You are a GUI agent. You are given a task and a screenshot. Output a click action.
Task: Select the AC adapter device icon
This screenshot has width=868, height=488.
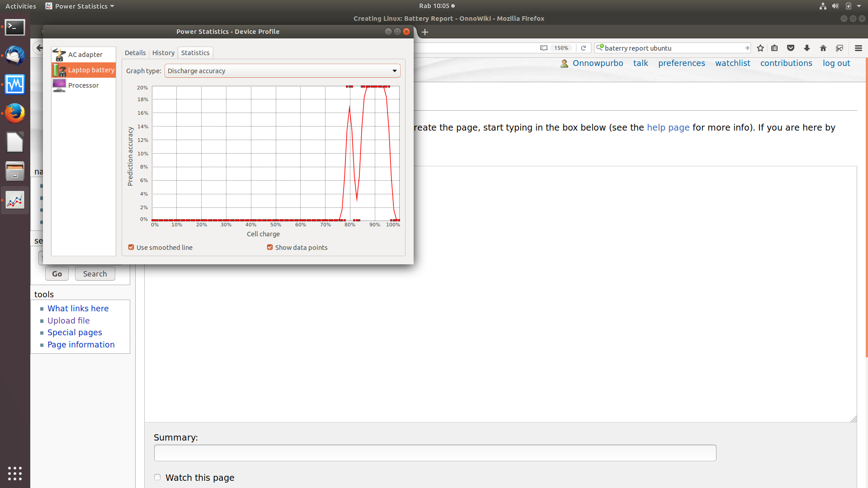tap(59, 55)
